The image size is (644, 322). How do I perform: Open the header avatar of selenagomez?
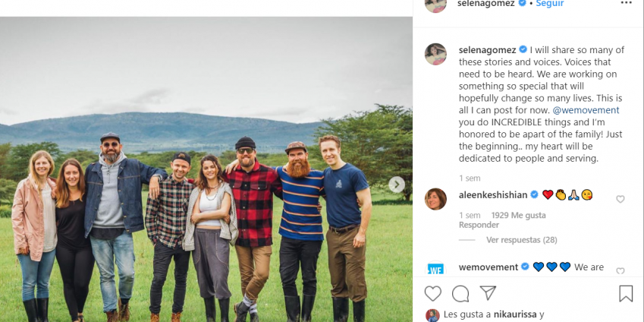435,4
